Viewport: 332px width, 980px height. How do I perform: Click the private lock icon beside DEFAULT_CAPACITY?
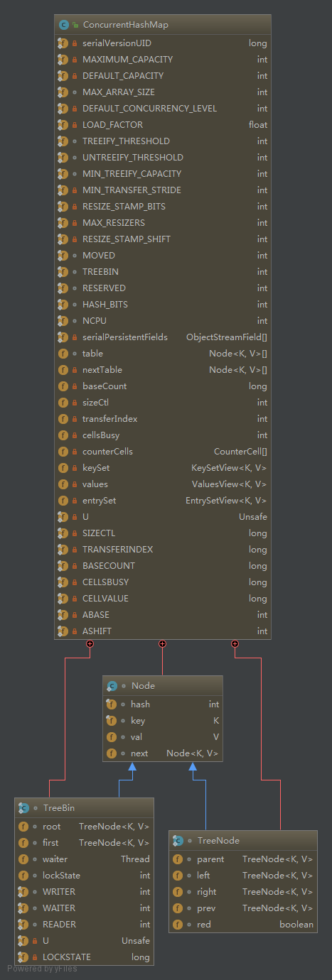(x=75, y=76)
